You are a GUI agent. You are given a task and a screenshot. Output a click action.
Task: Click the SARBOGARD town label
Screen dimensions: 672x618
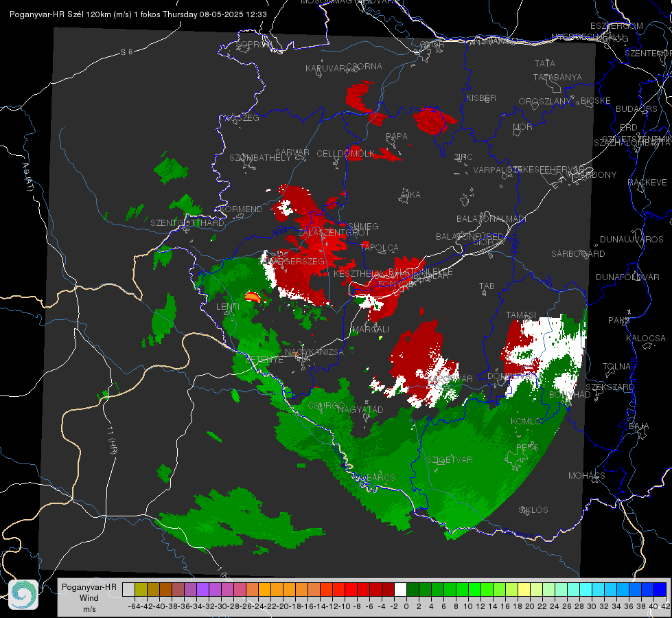tap(578, 254)
